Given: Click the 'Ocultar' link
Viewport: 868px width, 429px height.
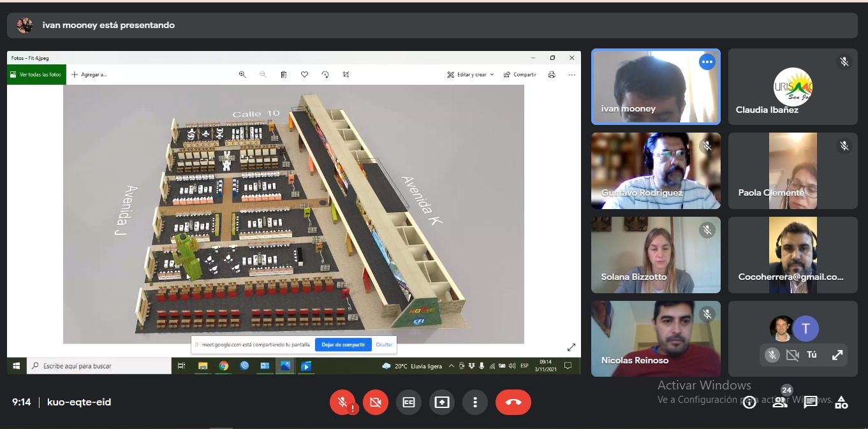Looking at the screenshot, I should point(384,345).
